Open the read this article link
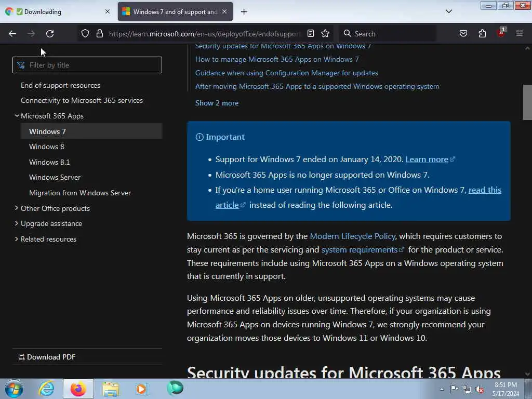Viewport: 532px width, 399px height. (485, 190)
